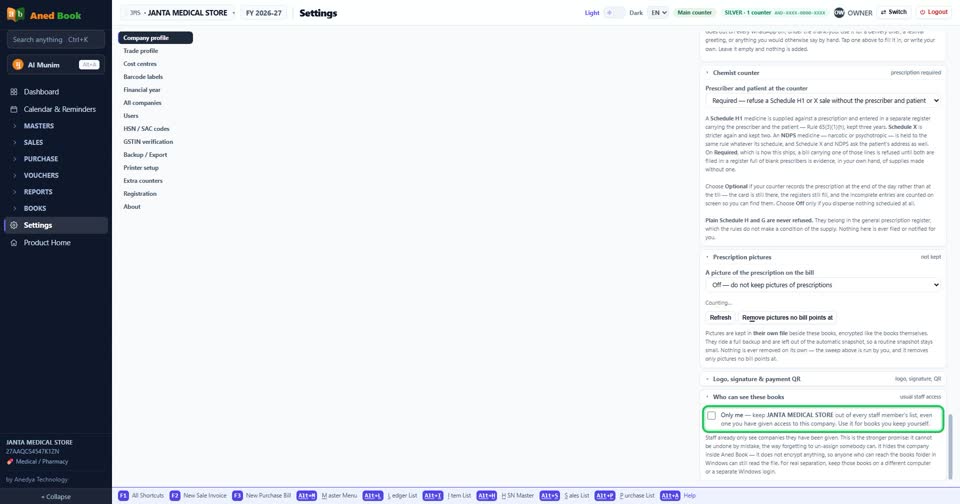Click the settings pane vertical scrollbar

[951, 446]
